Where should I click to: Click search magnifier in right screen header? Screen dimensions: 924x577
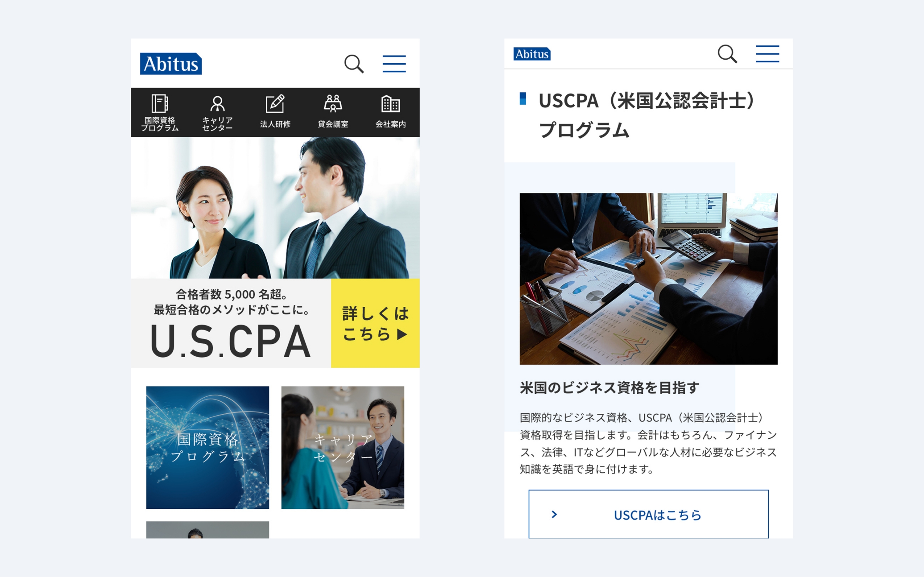(727, 54)
